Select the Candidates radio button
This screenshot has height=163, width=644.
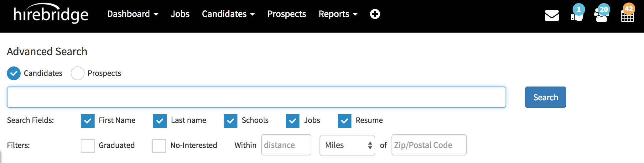click(14, 73)
